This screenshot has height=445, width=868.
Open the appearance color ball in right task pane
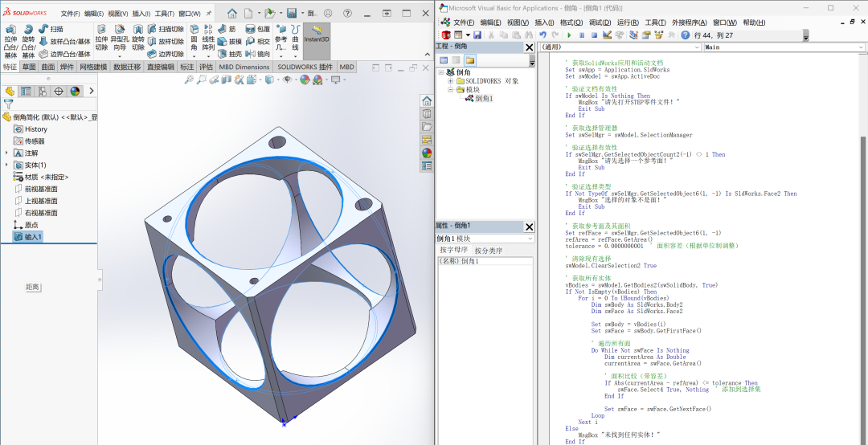point(427,153)
